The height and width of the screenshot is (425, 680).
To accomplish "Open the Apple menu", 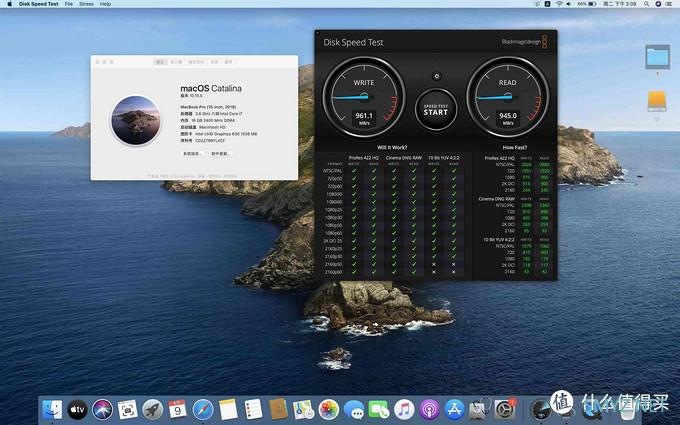I will [x=10, y=4].
